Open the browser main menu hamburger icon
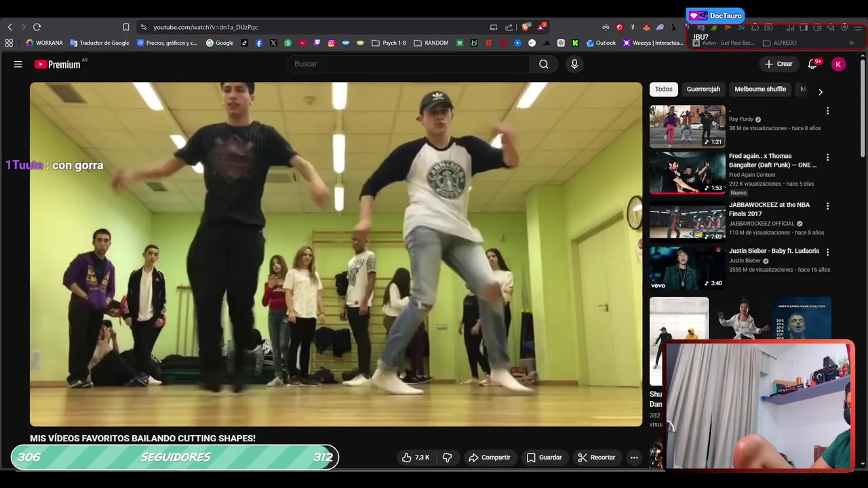 click(859, 27)
